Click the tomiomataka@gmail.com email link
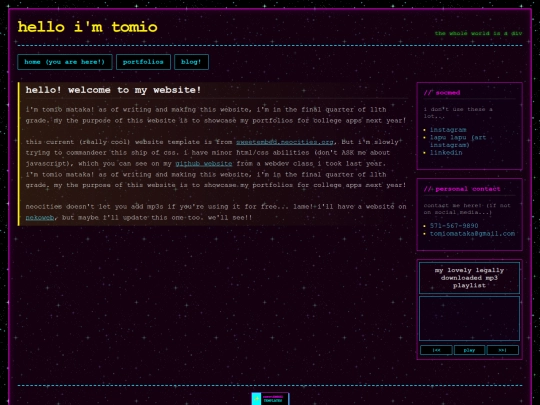Image resolution: width=540 pixels, height=405 pixels. coord(472,233)
